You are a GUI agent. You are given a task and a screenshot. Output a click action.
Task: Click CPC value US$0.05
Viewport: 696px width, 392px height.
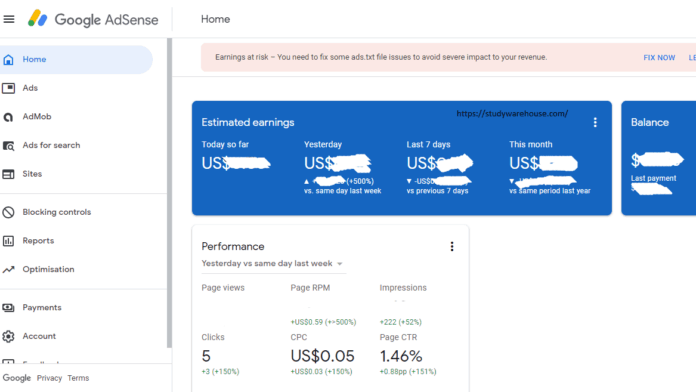point(323,356)
